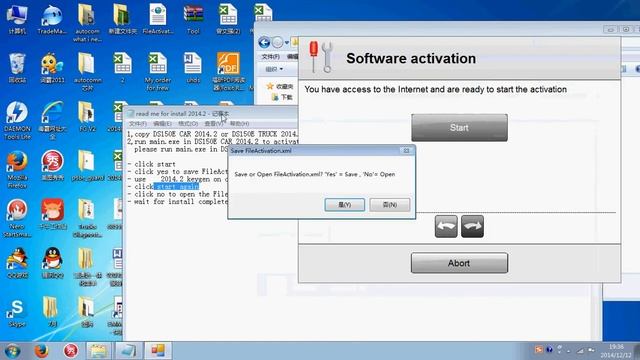
Task: Click highlighted 'start again' text in Notepad
Action: (177, 187)
